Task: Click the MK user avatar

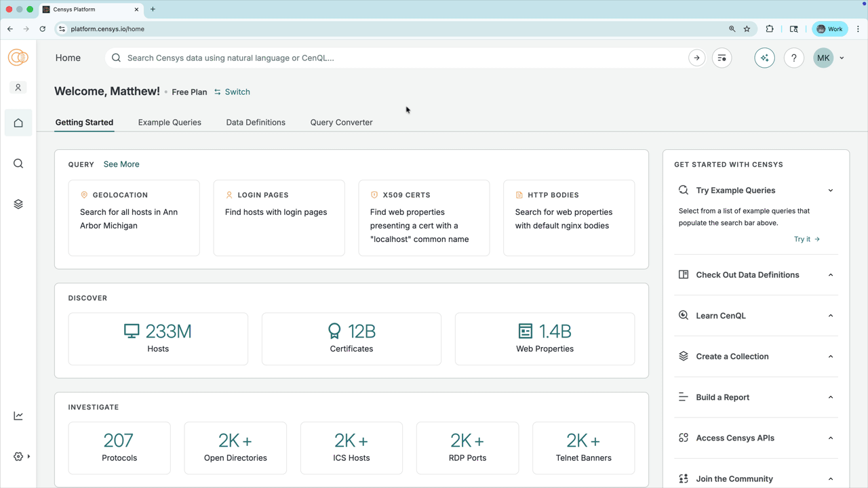Action: click(823, 58)
